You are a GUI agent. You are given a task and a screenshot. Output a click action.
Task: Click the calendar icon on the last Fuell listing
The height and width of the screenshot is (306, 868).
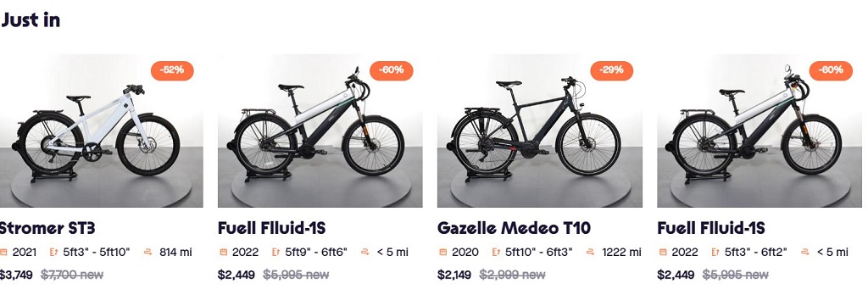663,253
